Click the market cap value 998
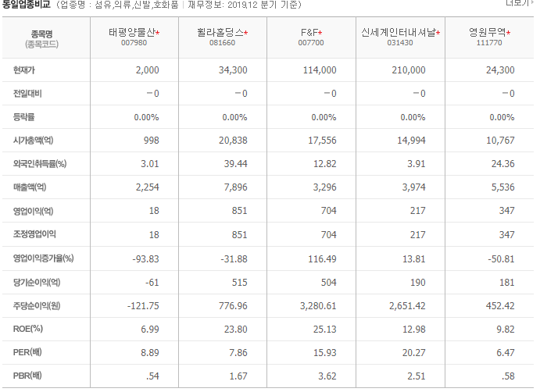540x392 pixels. tap(152, 141)
